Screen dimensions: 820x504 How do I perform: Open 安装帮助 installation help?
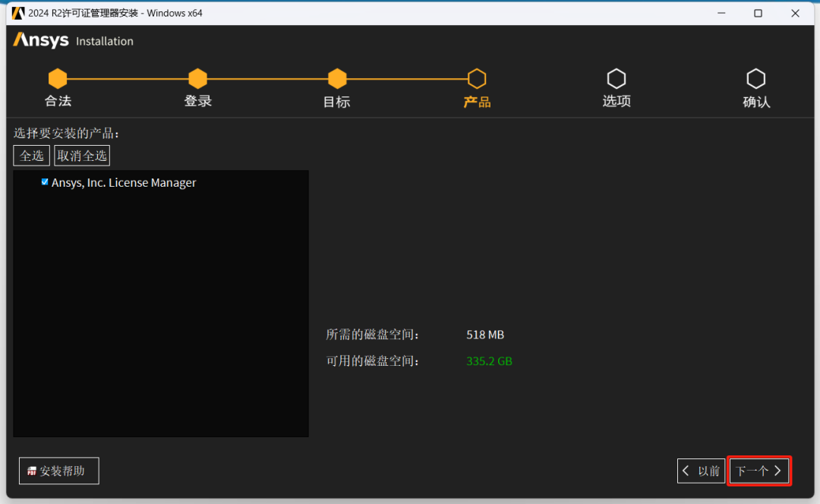(59, 471)
